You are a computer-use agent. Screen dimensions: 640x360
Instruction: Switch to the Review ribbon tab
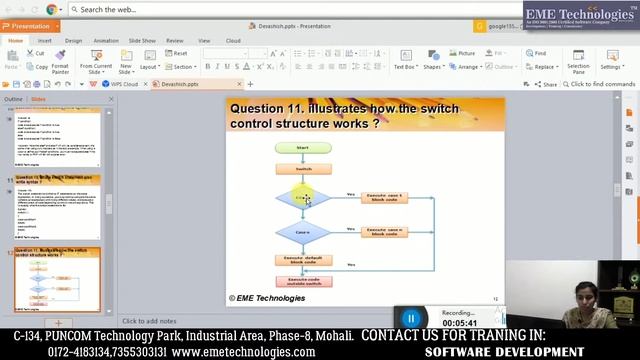click(175, 41)
